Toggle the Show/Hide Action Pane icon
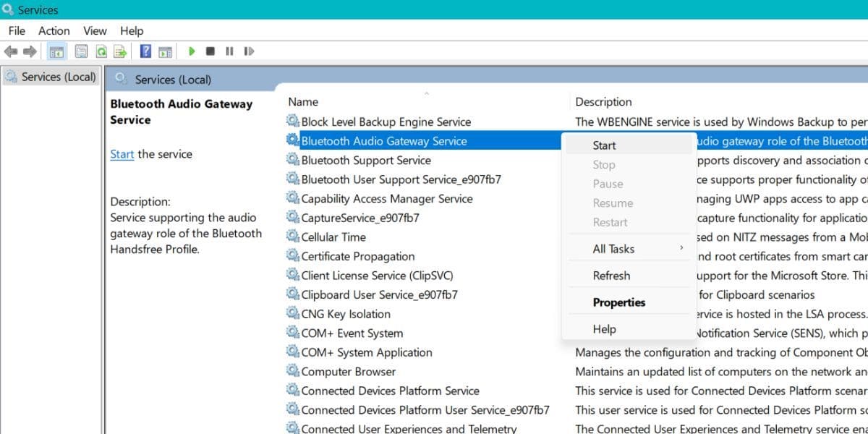 (165, 51)
